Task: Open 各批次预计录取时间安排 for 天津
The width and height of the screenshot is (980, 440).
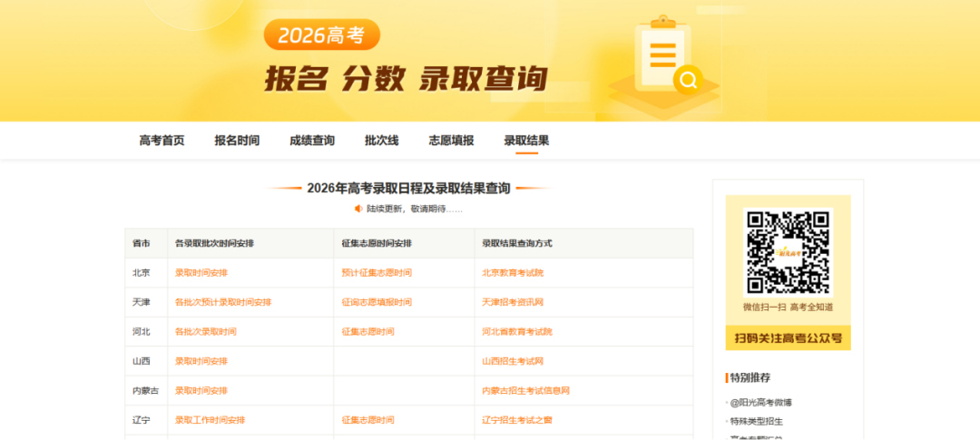Action: point(223,302)
